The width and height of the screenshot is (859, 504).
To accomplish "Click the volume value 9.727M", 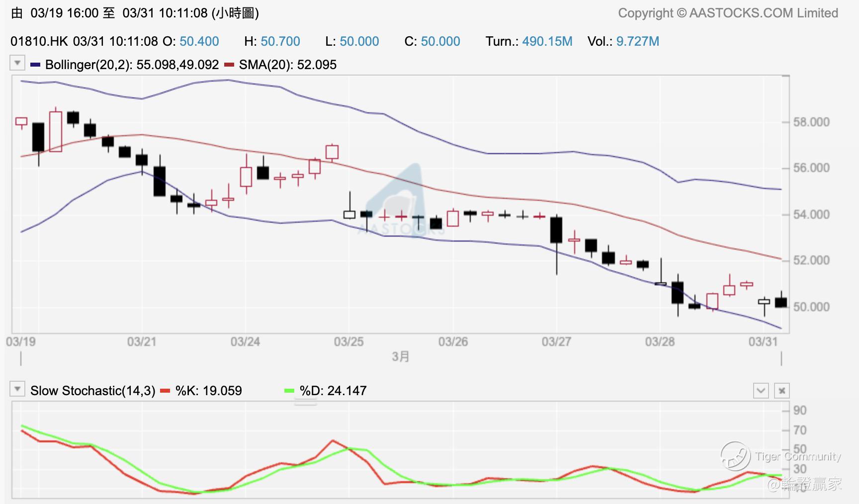I will [x=638, y=41].
